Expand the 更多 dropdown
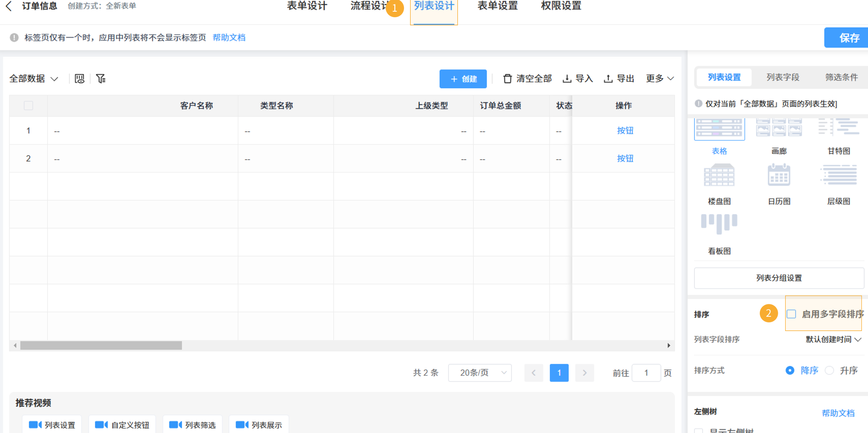868x433 pixels. [x=660, y=78]
